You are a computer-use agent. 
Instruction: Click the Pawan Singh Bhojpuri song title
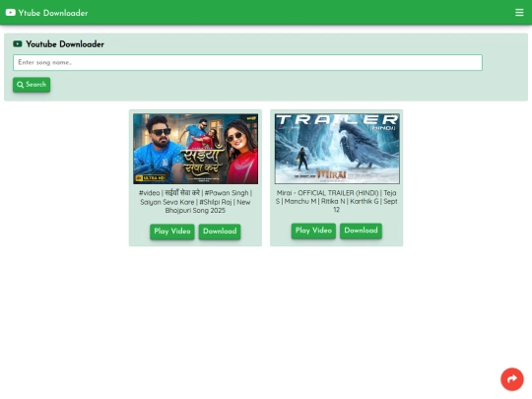[195, 202]
